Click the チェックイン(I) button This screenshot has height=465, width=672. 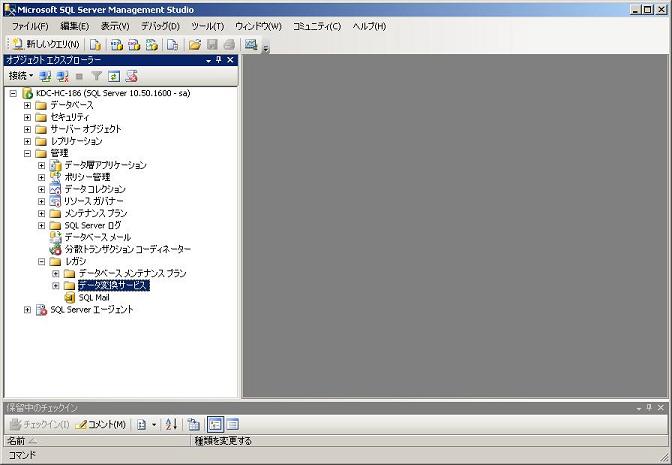pos(39,424)
